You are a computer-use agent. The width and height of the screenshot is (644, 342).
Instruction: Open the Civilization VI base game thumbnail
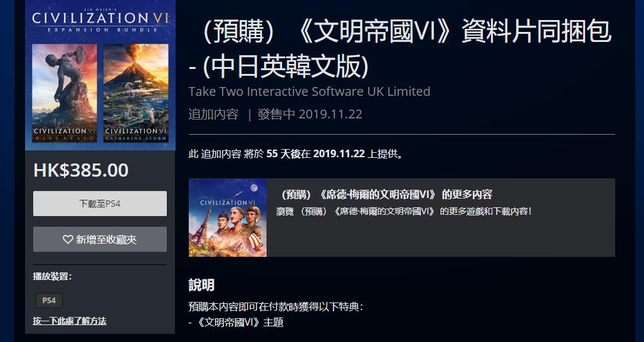[228, 218]
